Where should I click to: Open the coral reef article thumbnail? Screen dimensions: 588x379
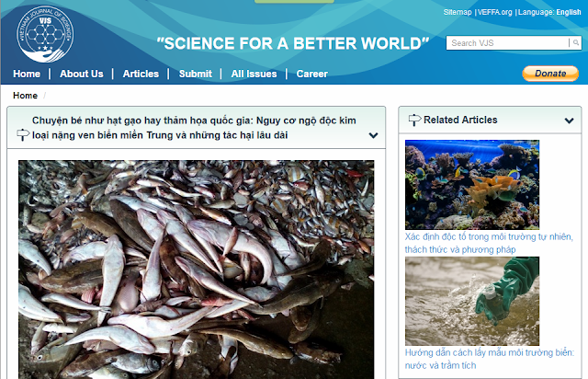[472, 184]
